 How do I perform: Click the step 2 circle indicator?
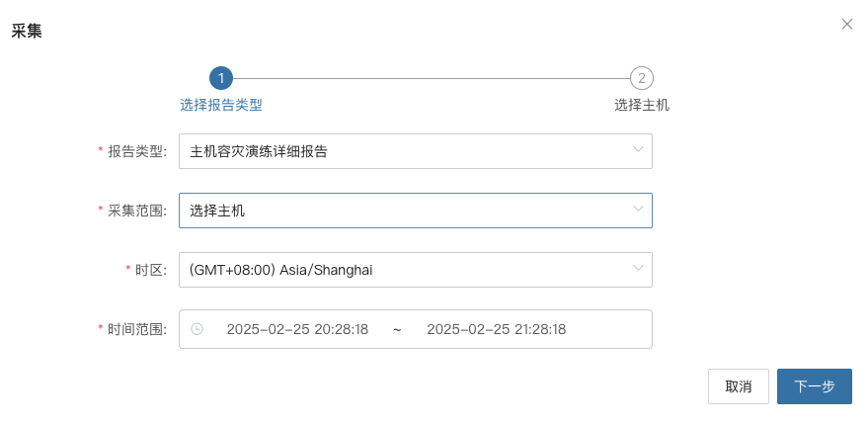[642, 78]
